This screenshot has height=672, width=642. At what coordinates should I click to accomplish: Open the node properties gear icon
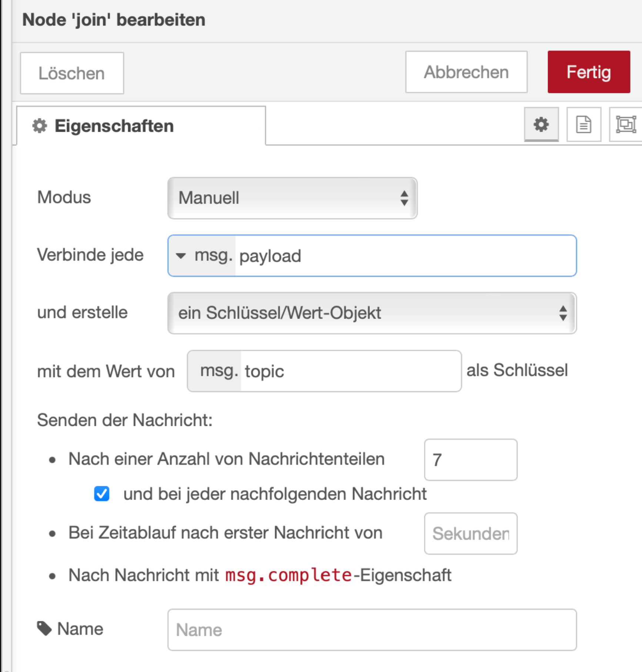[541, 124]
